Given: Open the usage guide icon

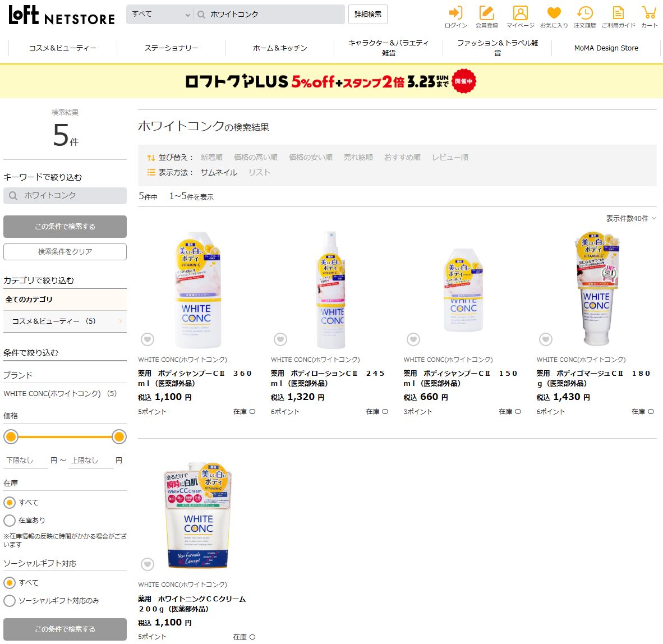Looking at the screenshot, I should click(618, 17).
